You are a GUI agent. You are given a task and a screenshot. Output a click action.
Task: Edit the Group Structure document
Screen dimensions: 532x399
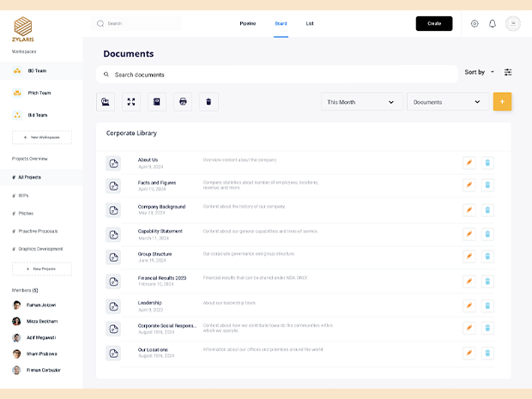(x=469, y=257)
